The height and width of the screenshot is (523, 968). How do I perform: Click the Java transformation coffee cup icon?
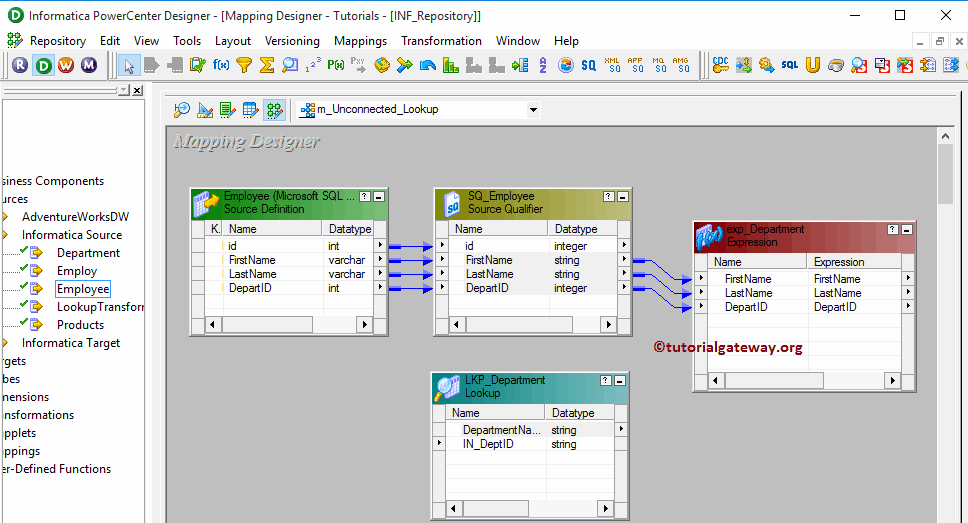836,65
